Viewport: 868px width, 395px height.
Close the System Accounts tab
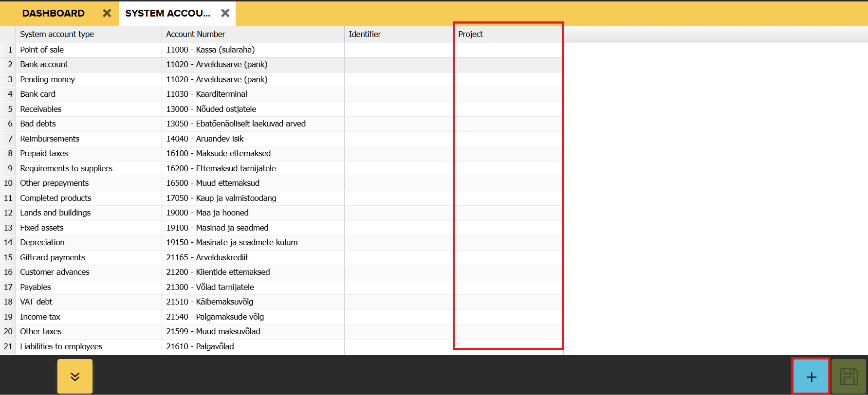(225, 14)
